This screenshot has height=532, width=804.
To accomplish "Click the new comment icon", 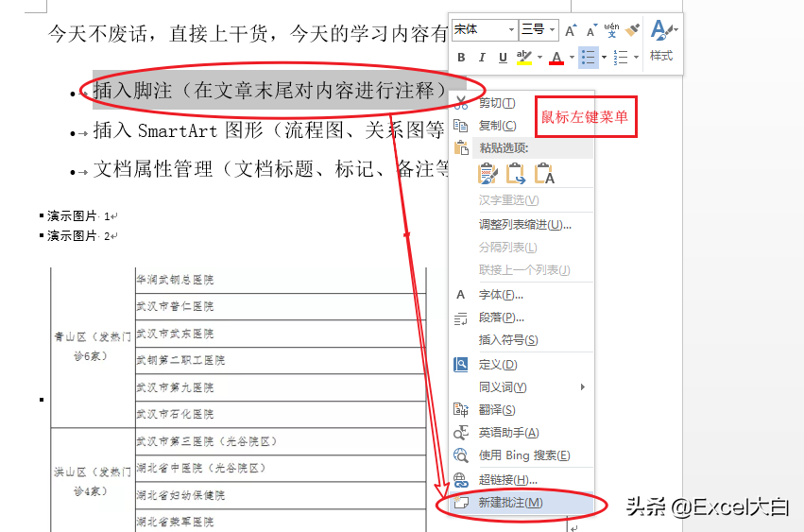I will 460,503.
